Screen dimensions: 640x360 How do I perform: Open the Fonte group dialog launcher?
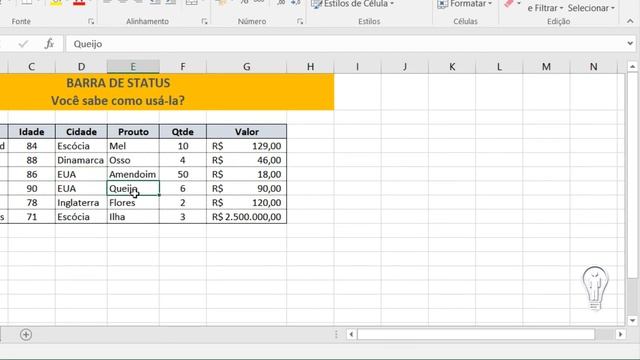91,21
